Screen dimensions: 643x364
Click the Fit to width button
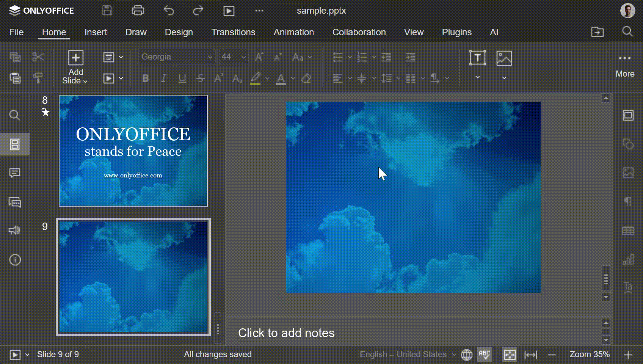point(531,355)
